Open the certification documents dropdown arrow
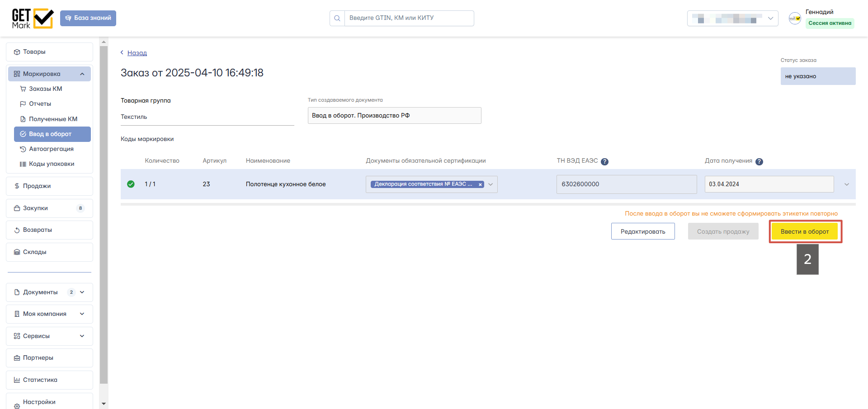The image size is (868, 409). click(x=491, y=184)
